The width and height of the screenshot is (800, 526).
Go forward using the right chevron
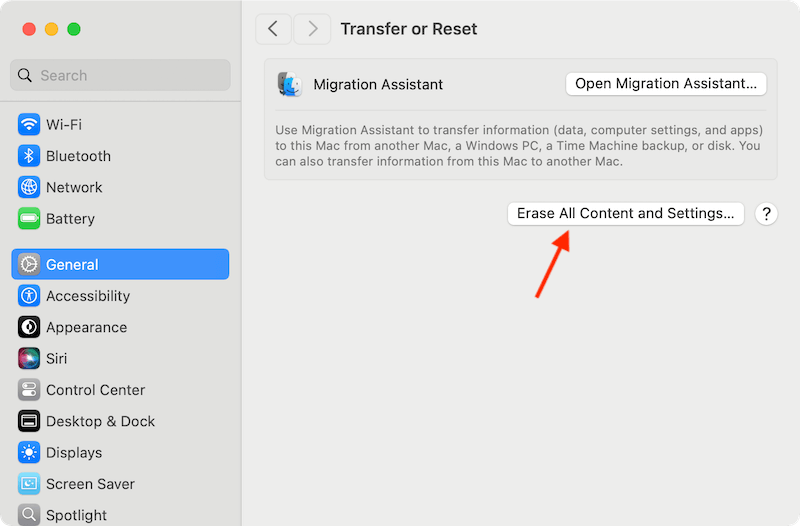312,29
